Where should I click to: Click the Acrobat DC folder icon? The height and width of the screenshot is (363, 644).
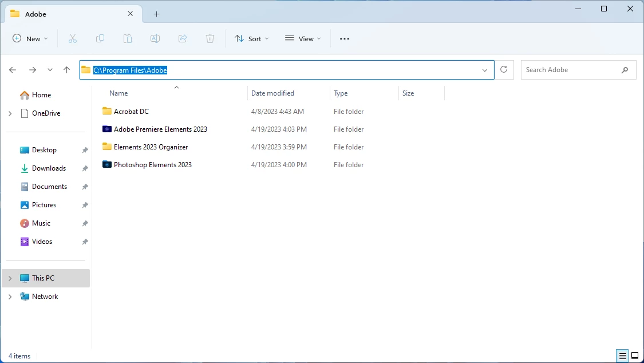[x=107, y=111]
